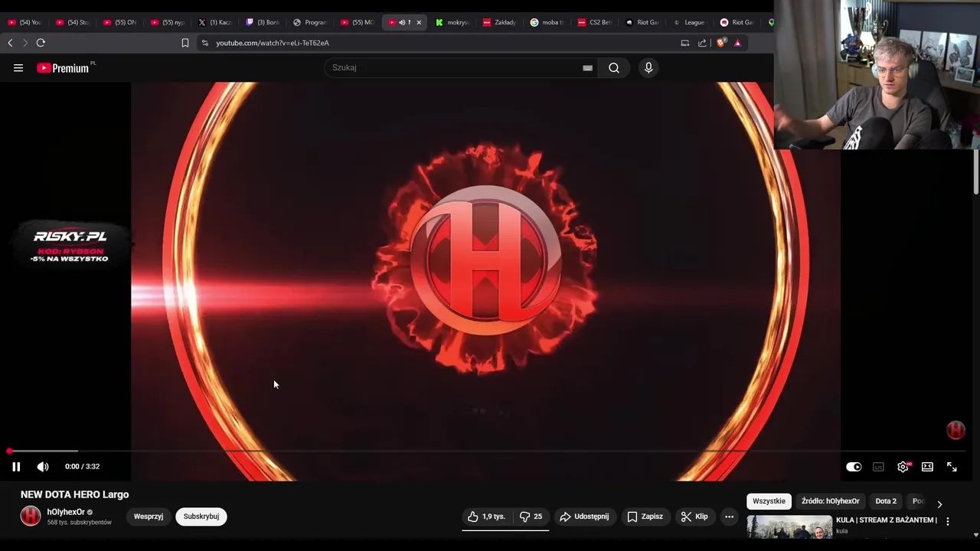Switch to the CS2 Bet tab

click(595, 22)
